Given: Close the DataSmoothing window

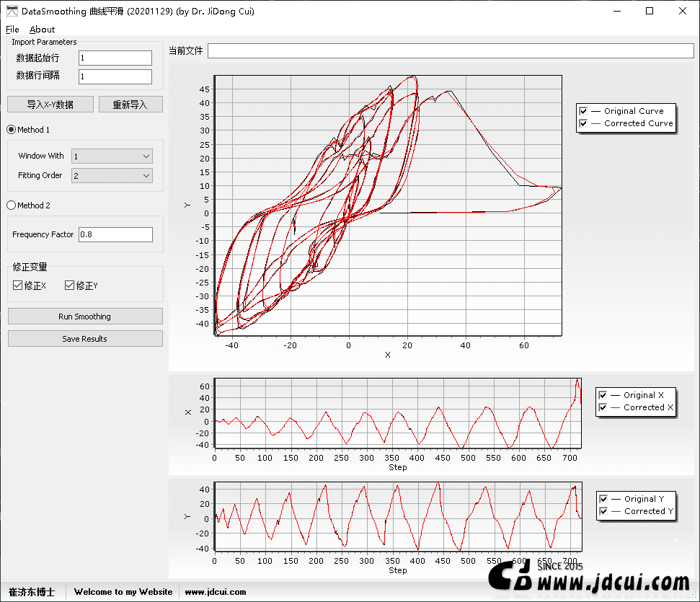Looking at the screenshot, I should tap(683, 11).
